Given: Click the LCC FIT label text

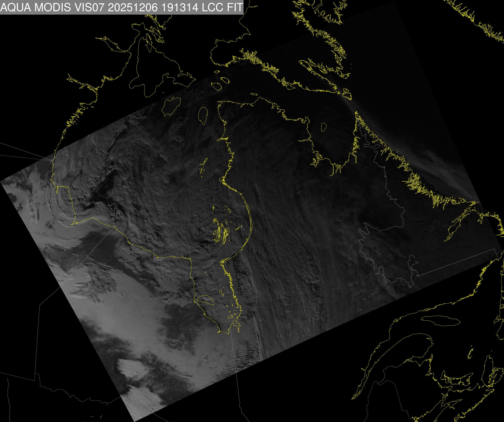Looking at the screenshot, I should 222,7.
